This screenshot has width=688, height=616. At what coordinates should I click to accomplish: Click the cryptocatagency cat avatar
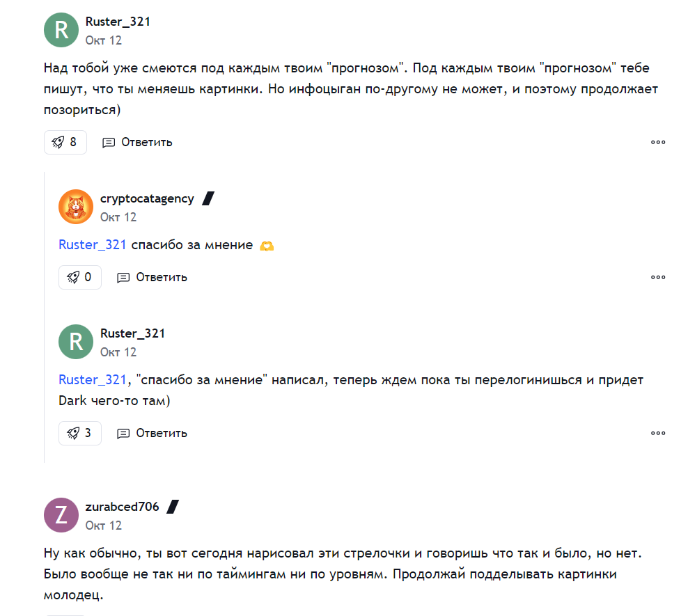[76, 207]
